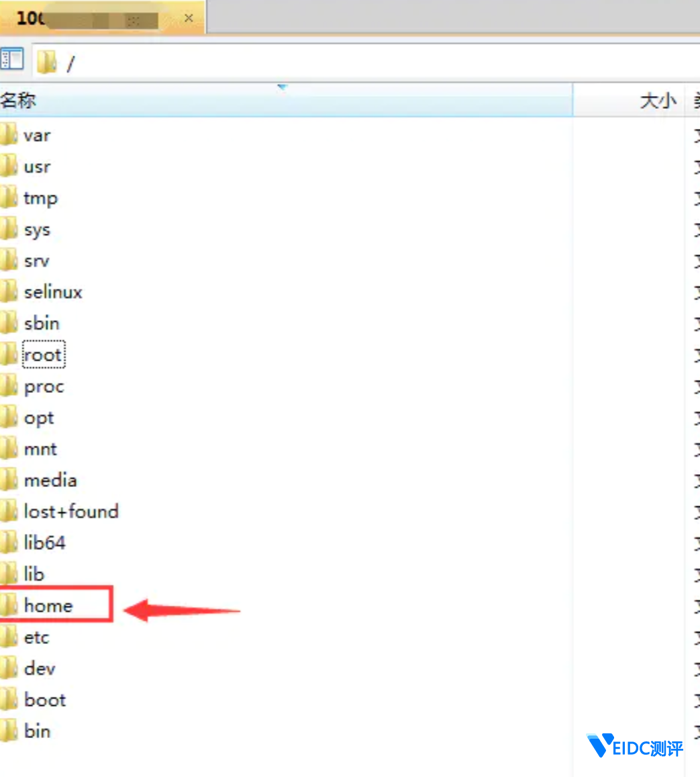Screen dimensions: 700x777
Task: Click the root path address field
Action: pyautogui.click(x=336, y=63)
